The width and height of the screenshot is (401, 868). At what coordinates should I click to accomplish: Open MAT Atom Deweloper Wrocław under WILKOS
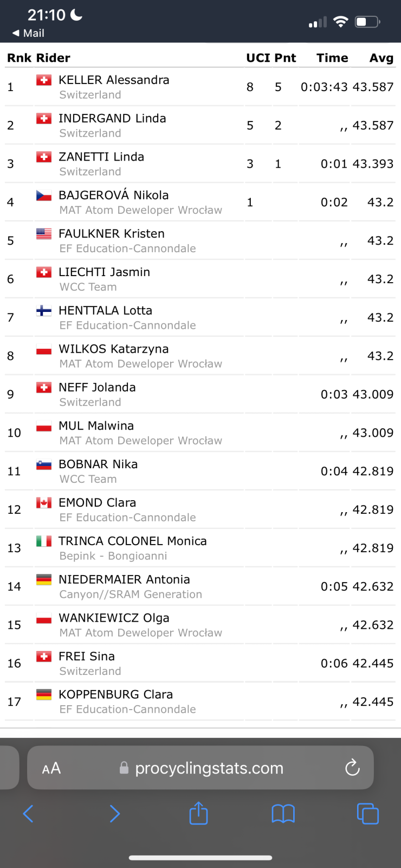tap(140, 364)
